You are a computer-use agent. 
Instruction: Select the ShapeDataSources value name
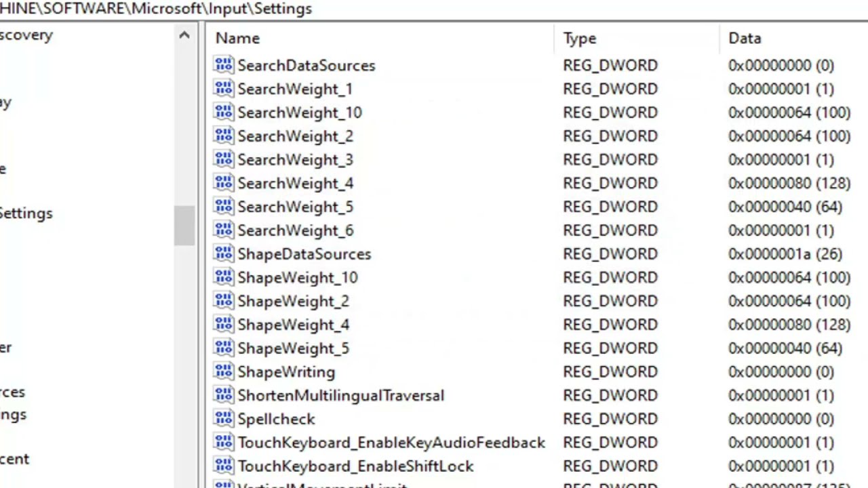pos(304,253)
